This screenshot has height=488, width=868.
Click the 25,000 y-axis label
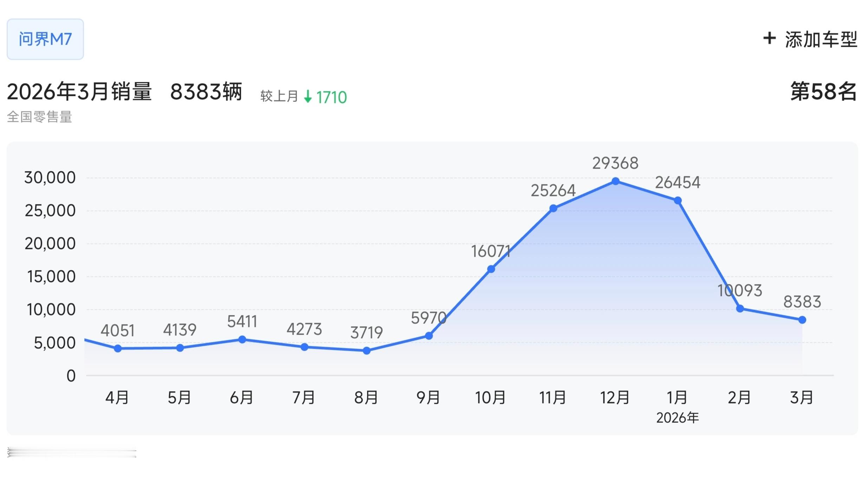click(x=50, y=211)
